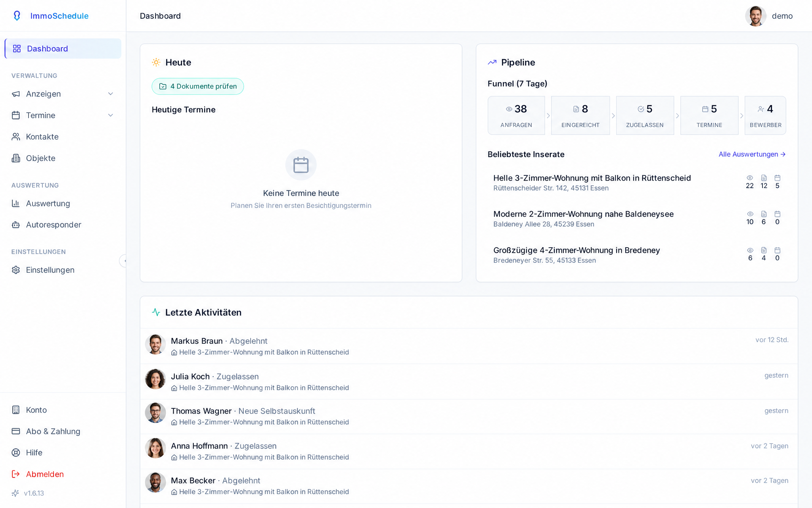The width and height of the screenshot is (812, 508).
Task: Click Anna Hoffmann's avatar
Action: 155,448
